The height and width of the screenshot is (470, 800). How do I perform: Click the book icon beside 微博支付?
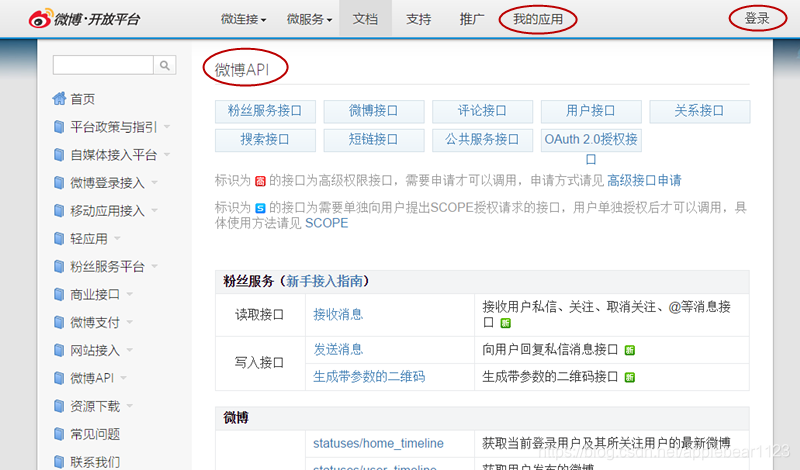pos(59,322)
